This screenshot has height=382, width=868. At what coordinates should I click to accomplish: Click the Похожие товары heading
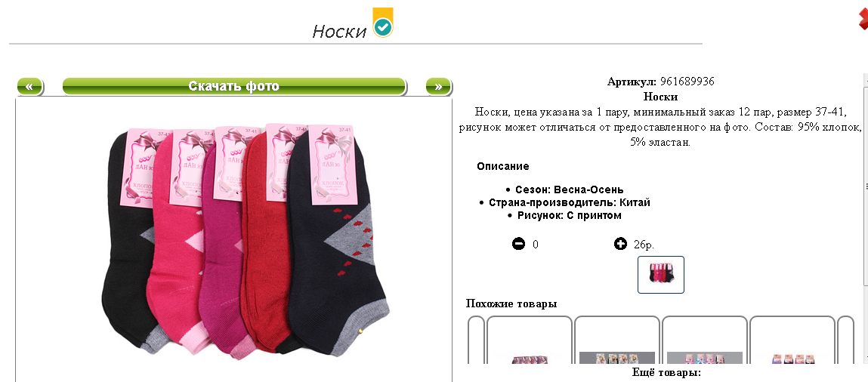[511, 303]
